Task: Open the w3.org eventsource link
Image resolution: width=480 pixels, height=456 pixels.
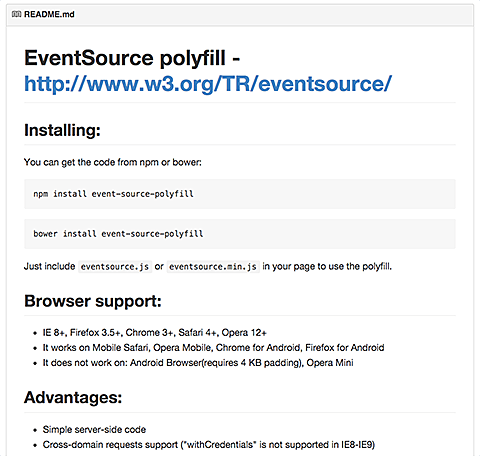Action: click(x=208, y=84)
